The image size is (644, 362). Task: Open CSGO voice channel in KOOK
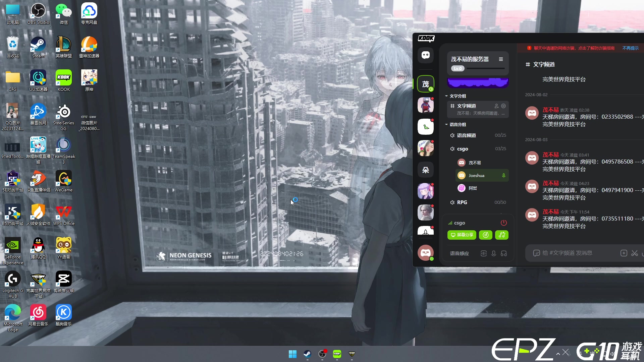pos(463,148)
